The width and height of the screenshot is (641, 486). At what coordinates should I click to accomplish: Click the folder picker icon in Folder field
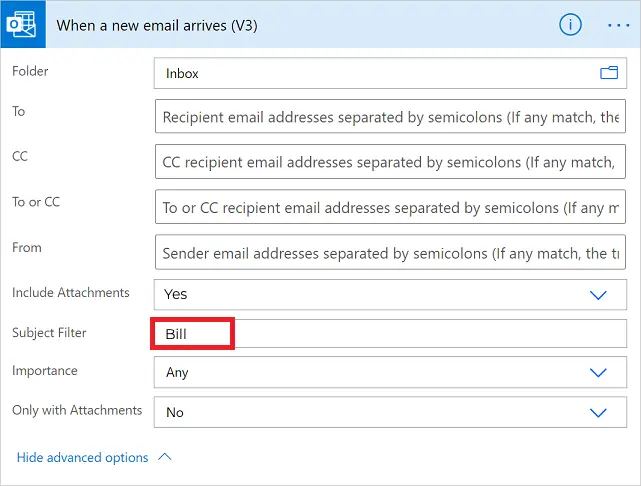(x=609, y=73)
